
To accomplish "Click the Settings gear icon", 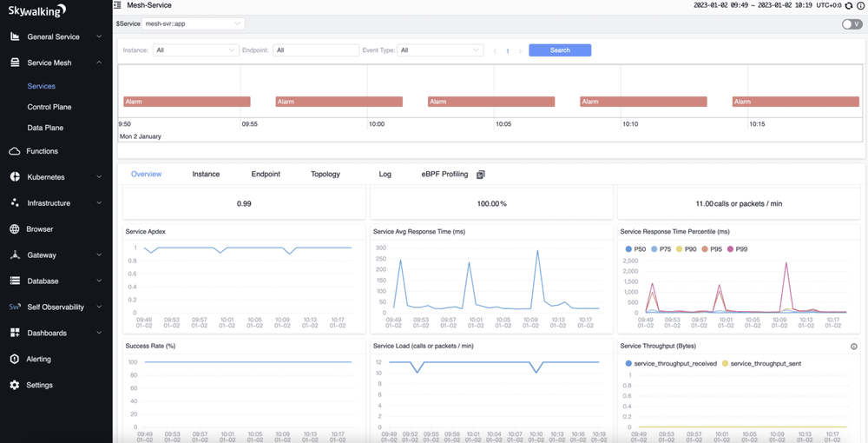I will tap(15, 385).
